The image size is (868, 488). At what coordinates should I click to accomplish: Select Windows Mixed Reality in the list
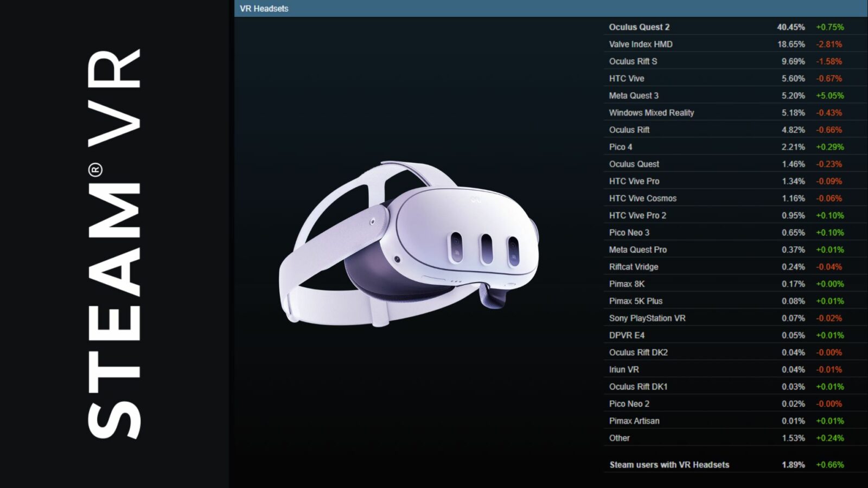pyautogui.click(x=651, y=113)
